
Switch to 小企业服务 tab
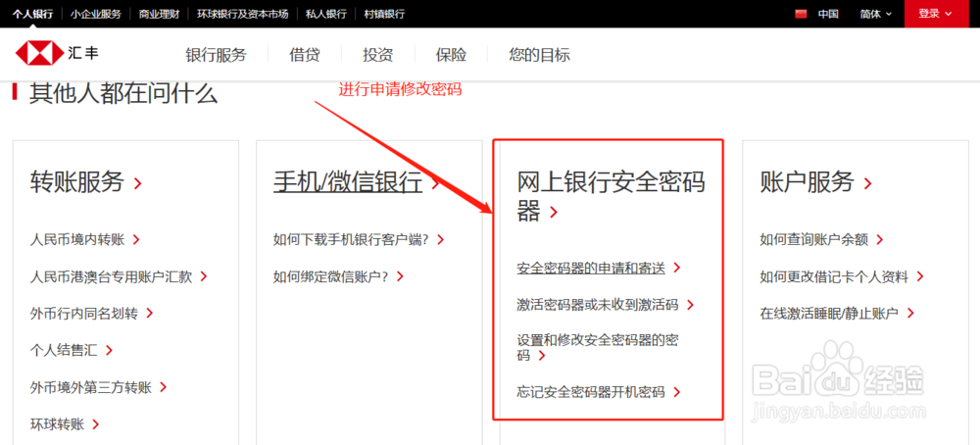coord(96,14)
